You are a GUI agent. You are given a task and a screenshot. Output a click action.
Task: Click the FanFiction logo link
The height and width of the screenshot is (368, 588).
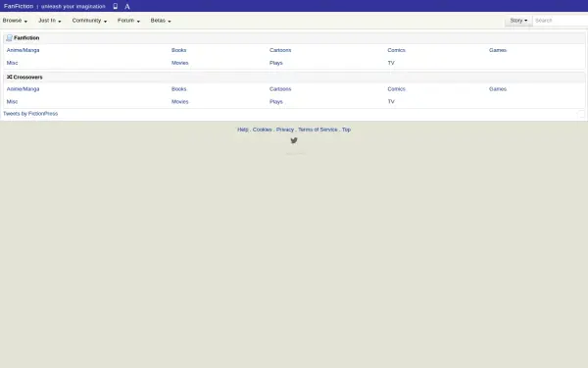pyautogui.click(x=19, y=6)
